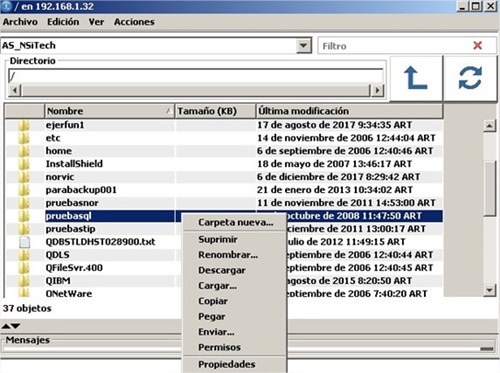500x373 pixels.
Task: Select the home folder icon
Action: (x=24, y=151)
